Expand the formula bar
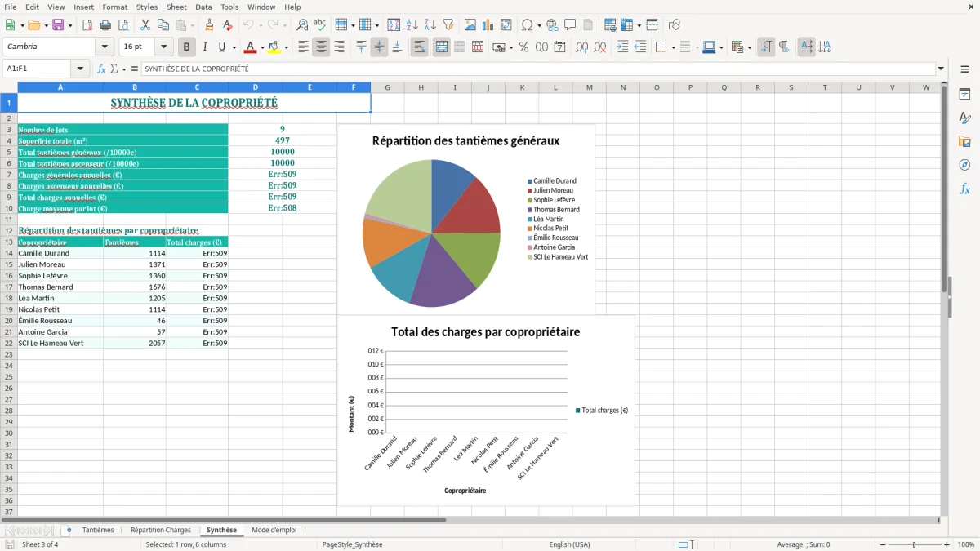 (x=941, y=69)
